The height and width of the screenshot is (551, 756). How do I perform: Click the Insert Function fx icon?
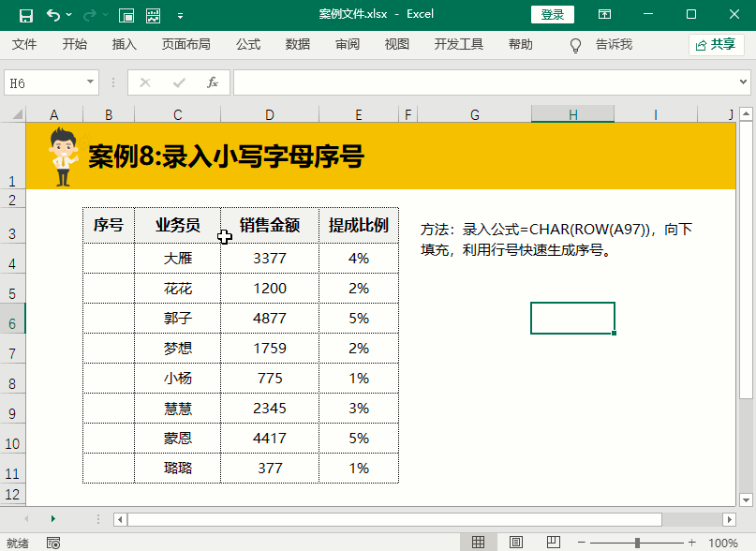click(x=213, y=82)
